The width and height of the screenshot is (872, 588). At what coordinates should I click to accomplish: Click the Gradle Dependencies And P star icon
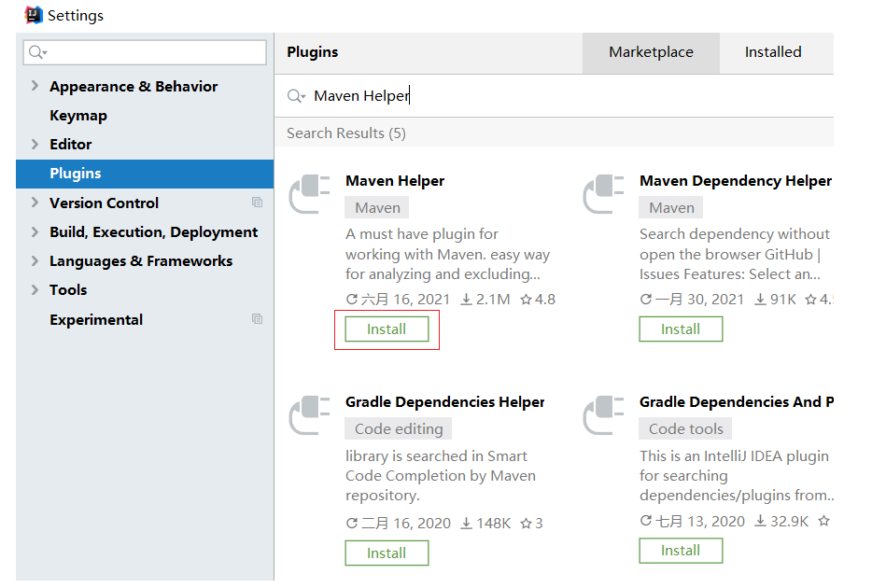(824, 521)
